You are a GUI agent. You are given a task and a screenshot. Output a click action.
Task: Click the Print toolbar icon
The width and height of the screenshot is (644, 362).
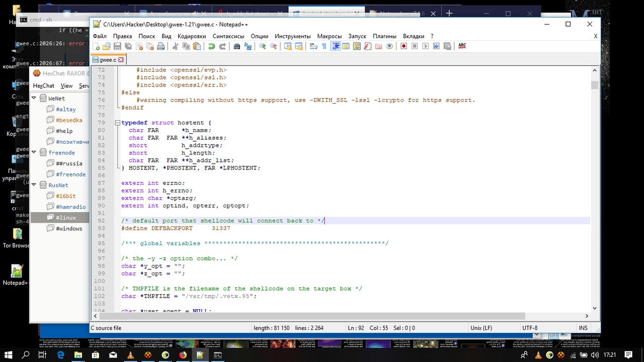tap(160, 46)
